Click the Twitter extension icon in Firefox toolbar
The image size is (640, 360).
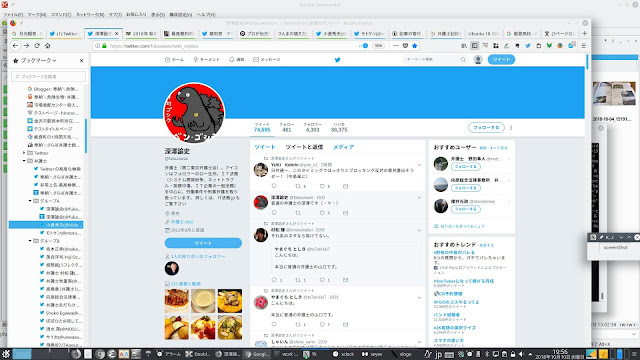[528, 46]
